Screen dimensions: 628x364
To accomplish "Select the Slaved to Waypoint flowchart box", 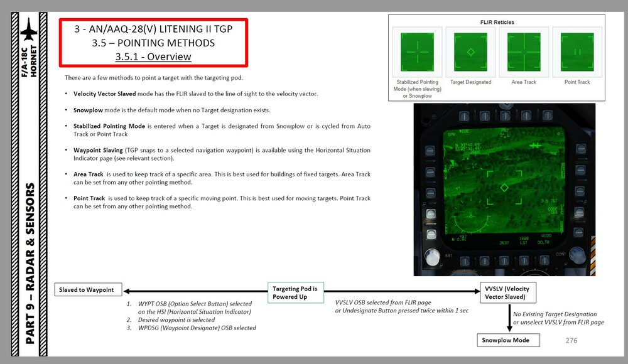I will (88, 289).
